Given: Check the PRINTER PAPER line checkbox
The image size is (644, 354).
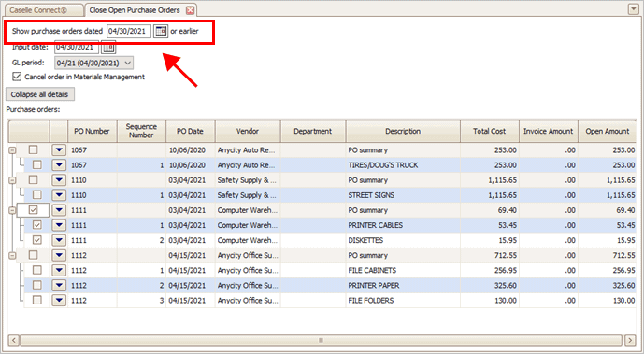Looking at the screenshot, I should click(37, 285).
